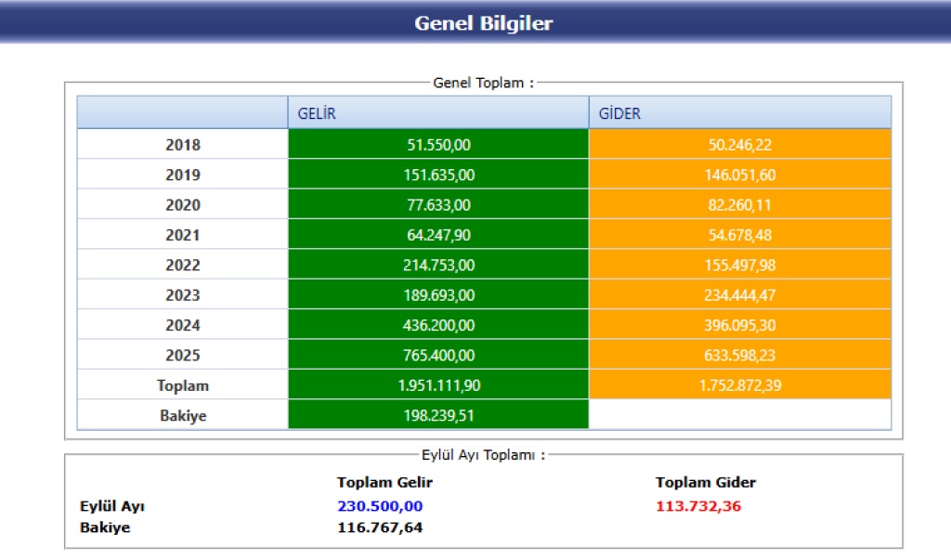The image size is (951, 560).
Task: Click the 2022 income value 214.753,00
Action: [x=439, y=266]
